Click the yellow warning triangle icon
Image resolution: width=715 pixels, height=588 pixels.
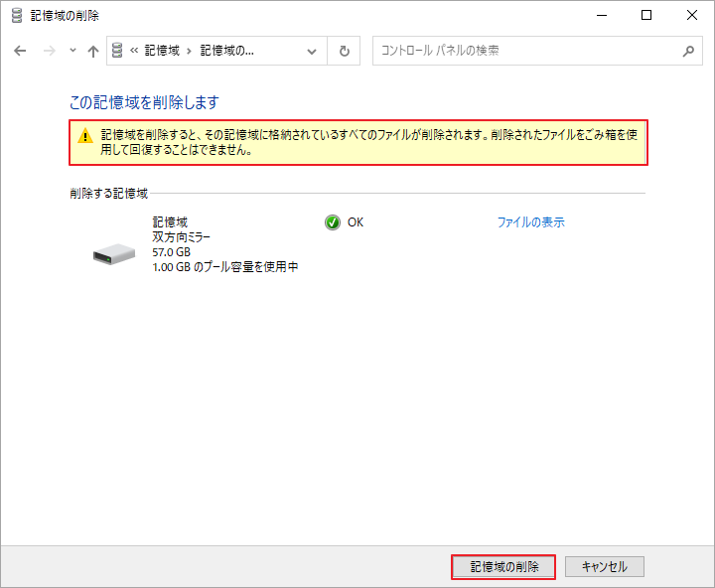pos(85,136)
